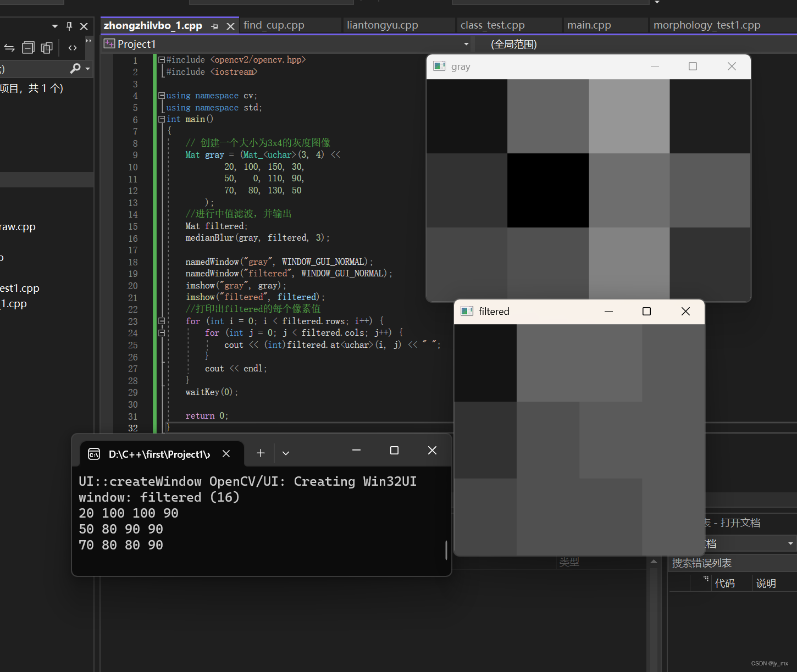Open the Project1 navigation dropdown
The image size is (797, 672).
[466, 44]
